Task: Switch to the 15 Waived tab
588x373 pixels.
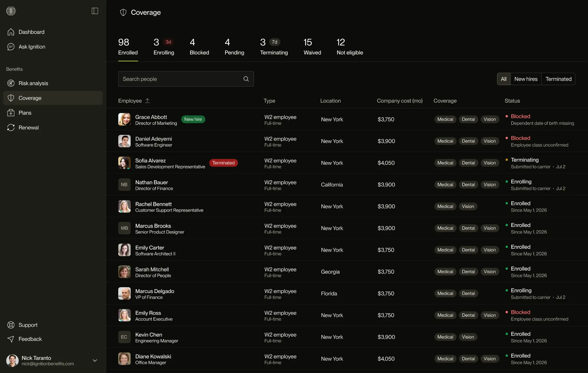Action: click(x=312, y=47)
